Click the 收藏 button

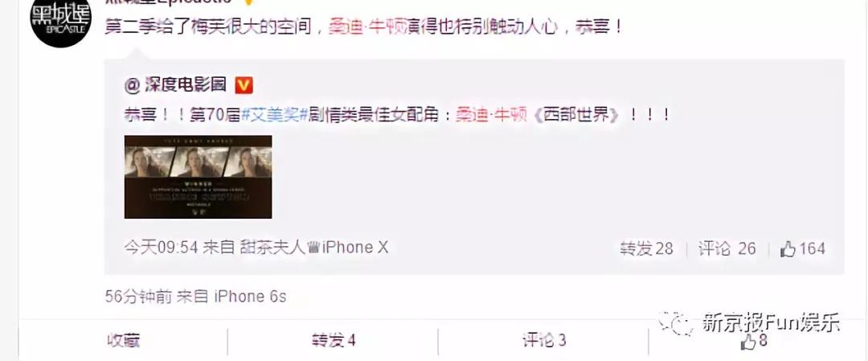tap(123, 341)
